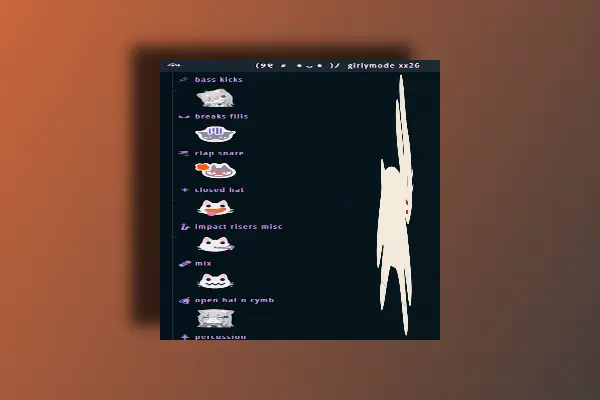Click the closed hat folder icon
The width and height of the screenshot is (600, 400).
click(185, 190)
